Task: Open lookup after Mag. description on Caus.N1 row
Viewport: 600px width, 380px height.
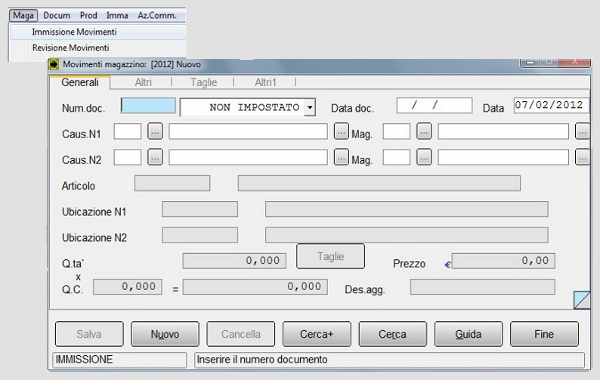Action: [582, 131]
